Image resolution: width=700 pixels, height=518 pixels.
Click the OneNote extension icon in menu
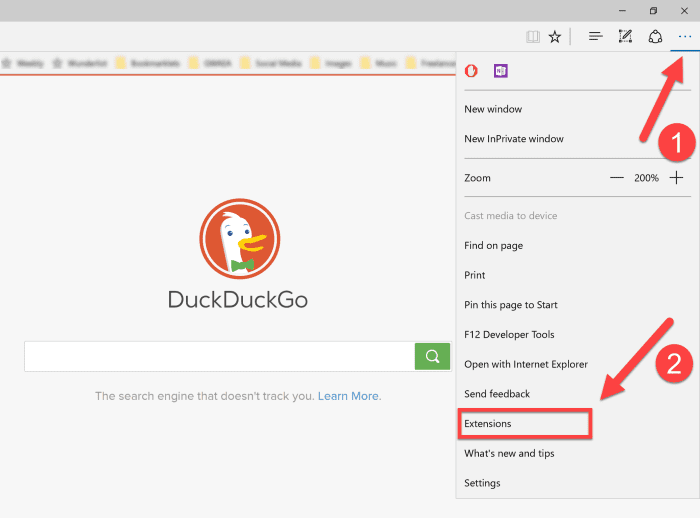click(x=500, y=71)
